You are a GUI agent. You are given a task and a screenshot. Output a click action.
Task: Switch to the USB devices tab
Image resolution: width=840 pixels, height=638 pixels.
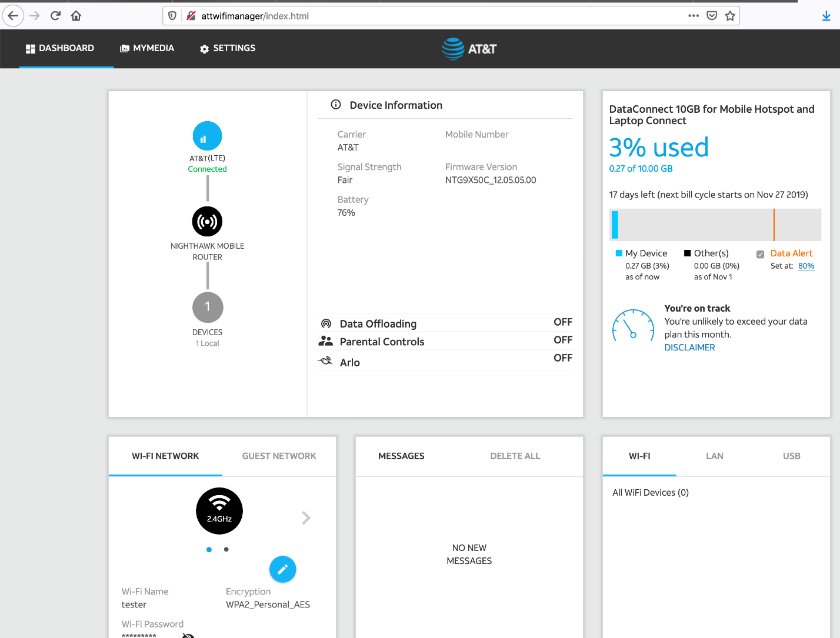[792, 456]
